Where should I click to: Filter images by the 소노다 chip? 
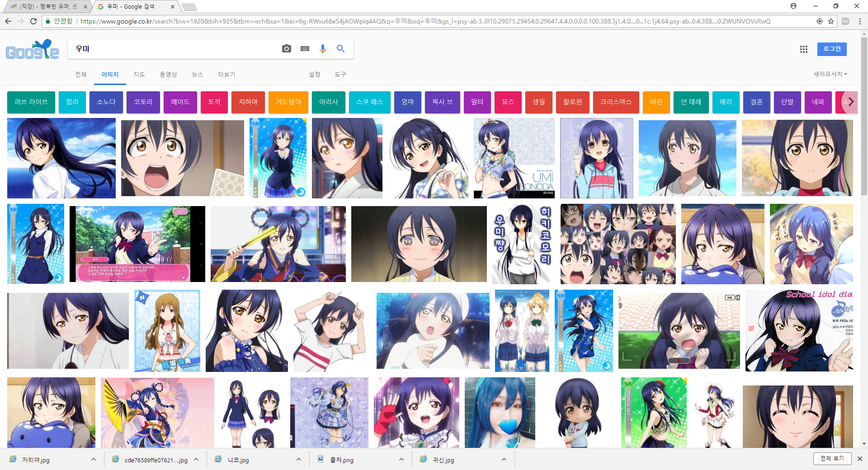106,102
